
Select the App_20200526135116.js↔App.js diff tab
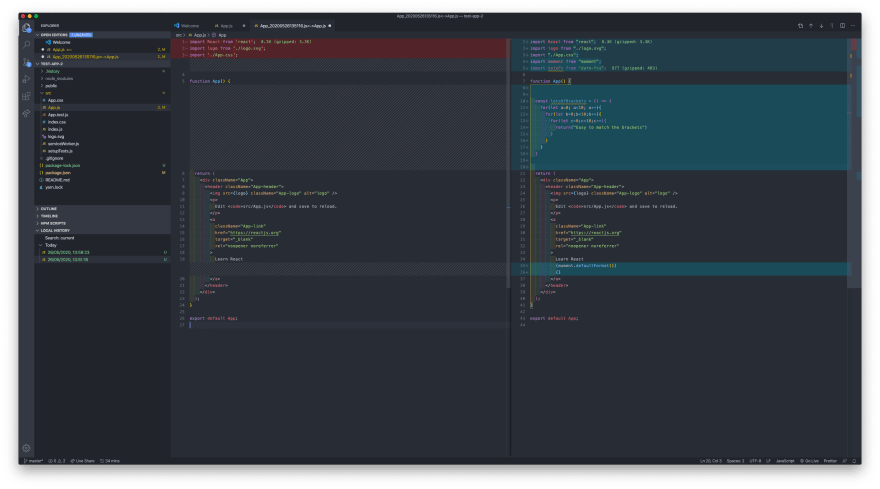click(x=290, y=26)
